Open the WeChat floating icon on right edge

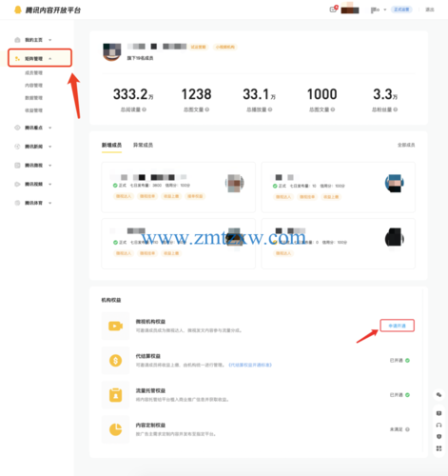[x=438, y=395]
